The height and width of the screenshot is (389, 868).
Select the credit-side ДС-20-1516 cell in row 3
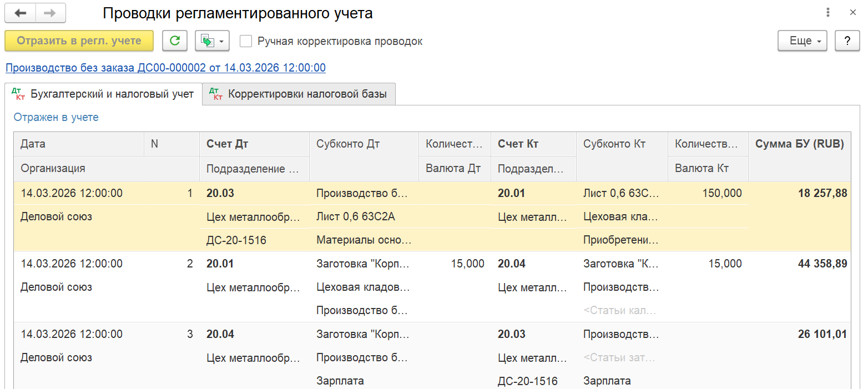[533, 381]
